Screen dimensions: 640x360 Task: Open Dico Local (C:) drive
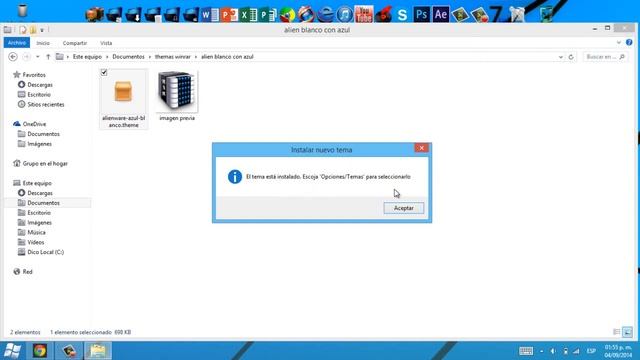tap(45, 252)
